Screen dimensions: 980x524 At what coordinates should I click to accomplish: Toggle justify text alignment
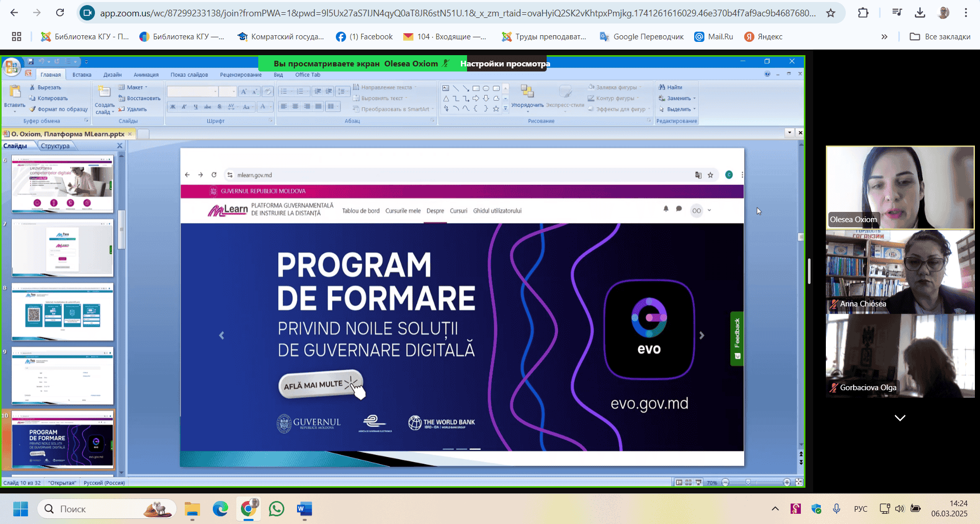tap(318, 106)
